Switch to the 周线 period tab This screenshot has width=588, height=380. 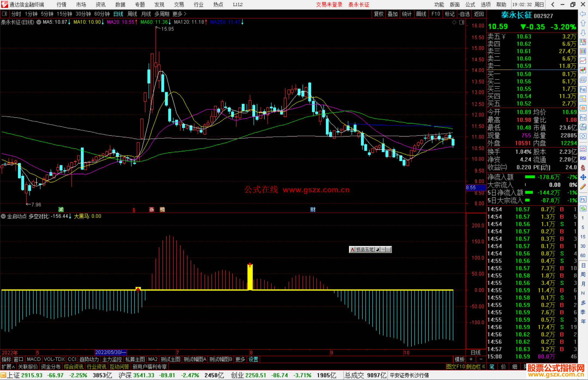pyautogui.click(x=132, y=14)
